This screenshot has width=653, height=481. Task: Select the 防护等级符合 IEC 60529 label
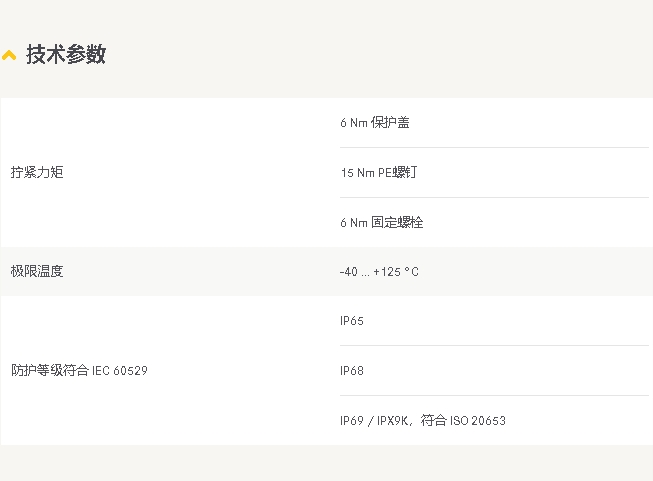[x=79, y=370]
